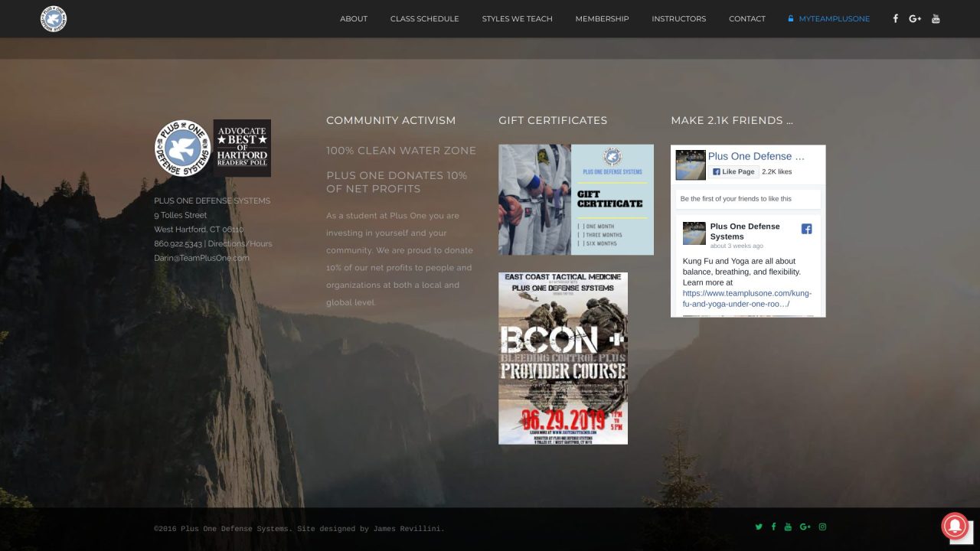Open the BCON+ Provider Course poster

point(563,358)
